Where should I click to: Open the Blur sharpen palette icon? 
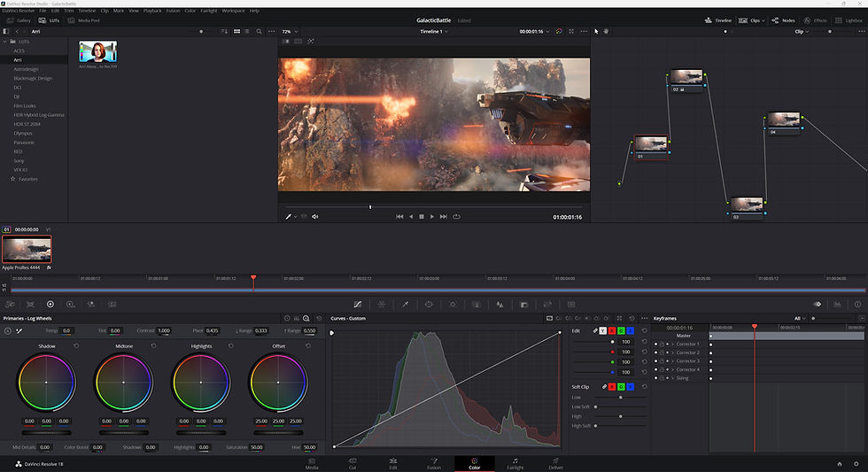click(500, 305)
